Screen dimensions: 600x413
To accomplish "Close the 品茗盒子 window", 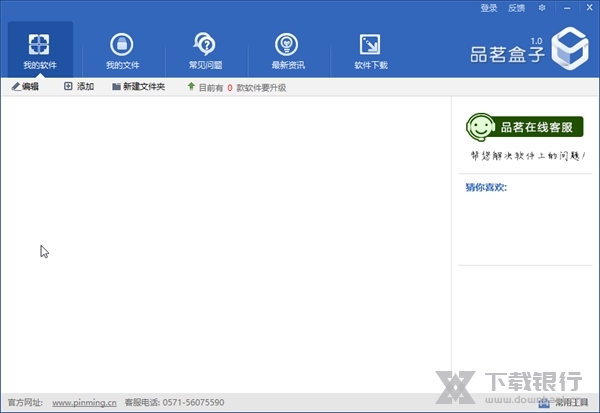I will point(589,7).
